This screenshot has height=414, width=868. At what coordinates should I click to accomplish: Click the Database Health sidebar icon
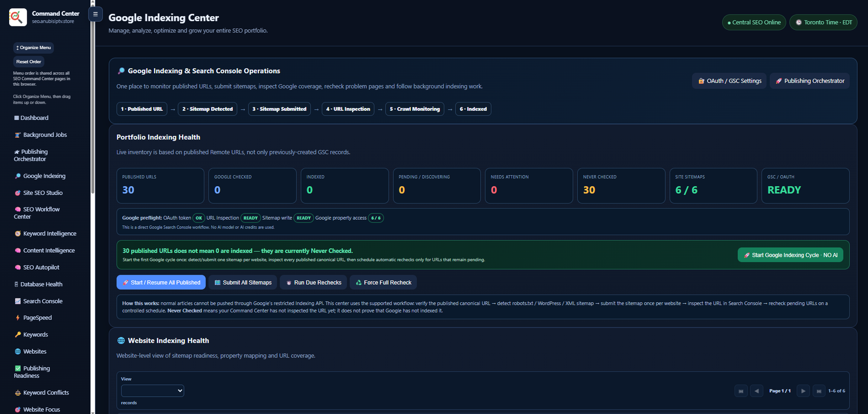16,284
